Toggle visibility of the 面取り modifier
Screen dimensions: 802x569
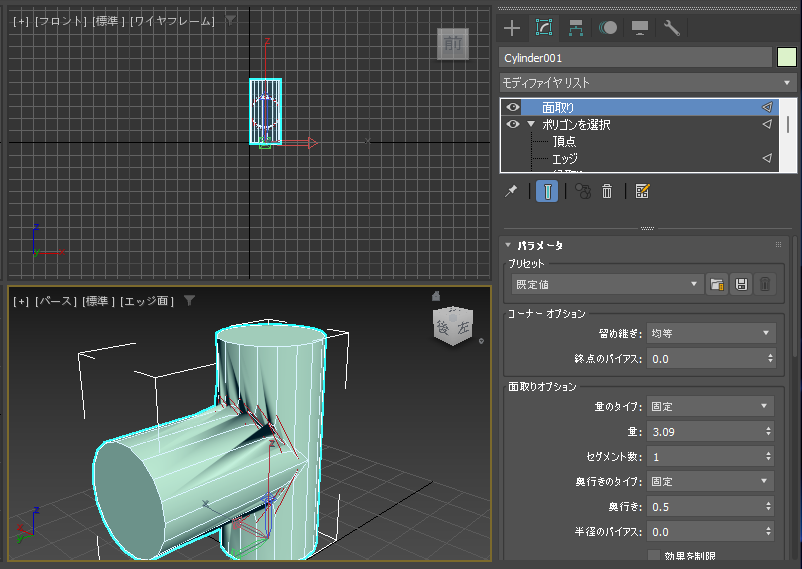[x=513, y=107]
